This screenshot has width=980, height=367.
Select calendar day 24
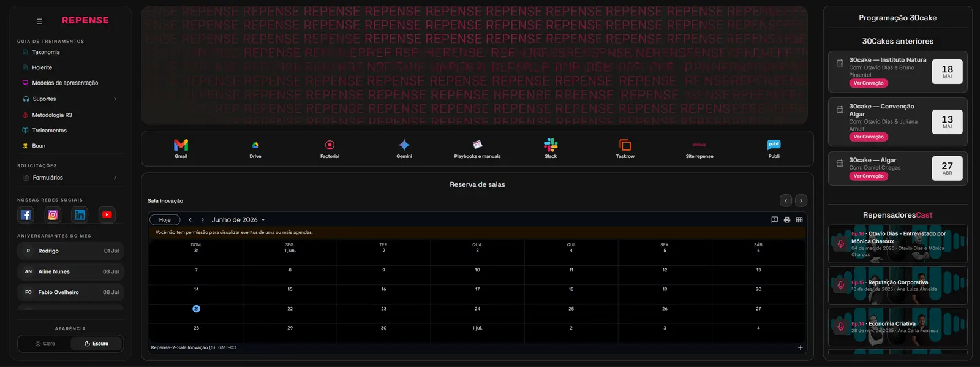coord(477,309)
